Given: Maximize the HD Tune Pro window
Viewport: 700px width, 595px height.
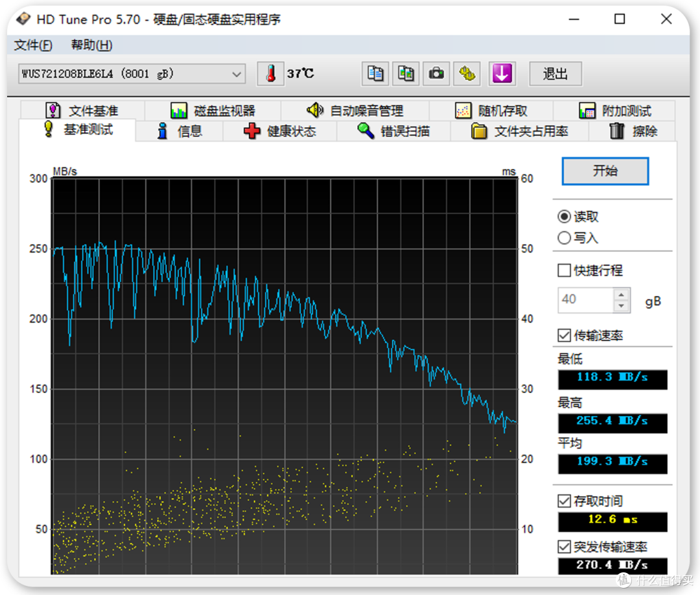Looking at the screenshot, I should (x=620, y=19).
